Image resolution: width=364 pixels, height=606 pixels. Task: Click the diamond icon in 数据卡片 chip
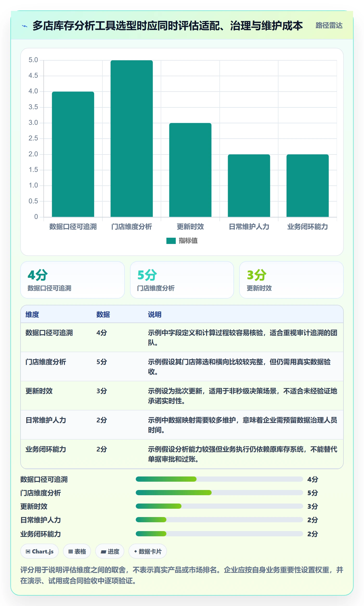[x=135, y=551]
